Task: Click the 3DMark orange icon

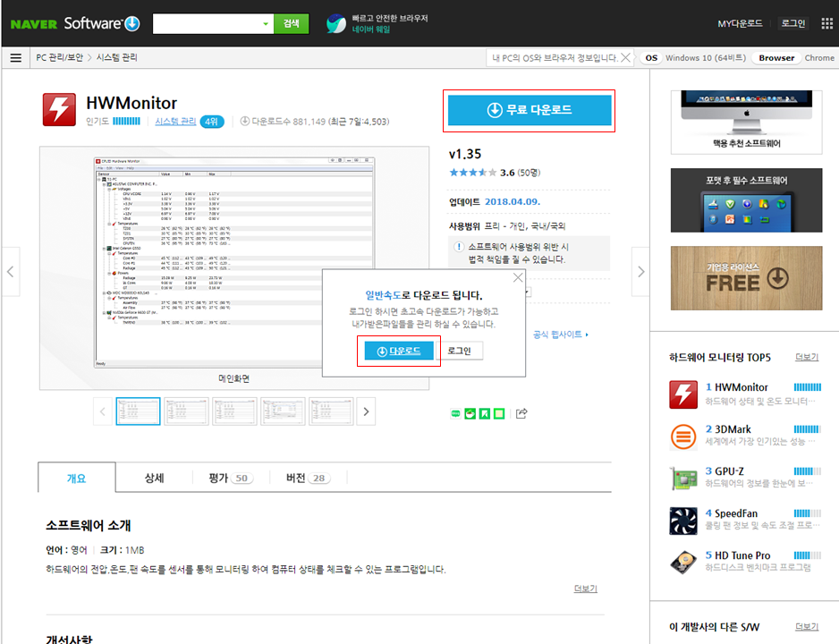Action: pyautogui.click(x=683, y=436)
